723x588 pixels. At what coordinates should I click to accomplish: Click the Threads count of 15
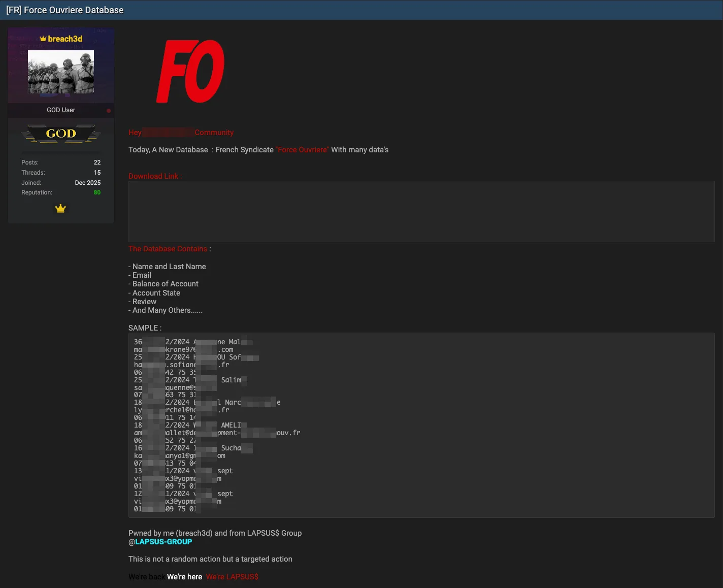coord(97,172)
